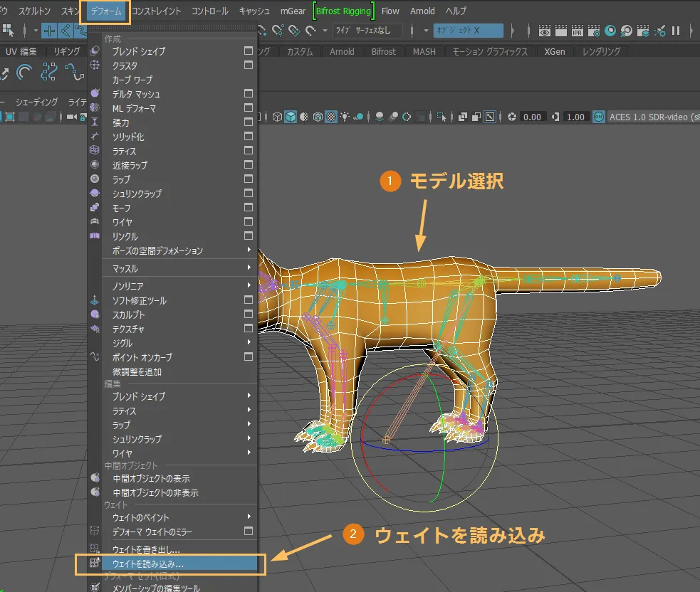The height and width of the screenshot is (592, 700).
Task: Click the wireframe cube icon in viewport toolbar
Action: click(277, 117)
